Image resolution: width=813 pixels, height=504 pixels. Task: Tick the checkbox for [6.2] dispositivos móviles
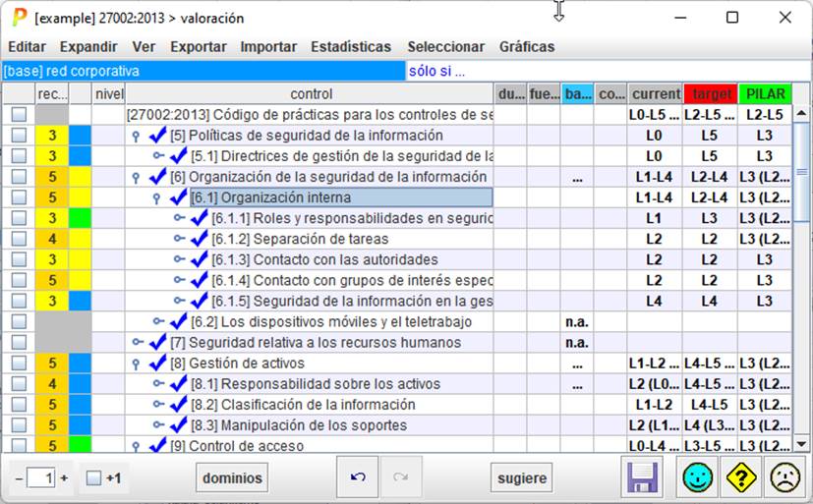point(20,321)
